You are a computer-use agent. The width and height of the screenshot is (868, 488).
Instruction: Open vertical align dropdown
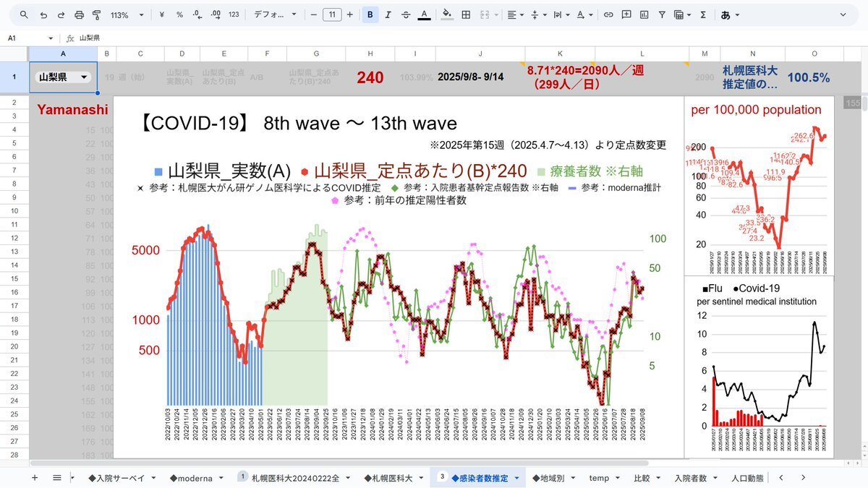pos(537,14)
